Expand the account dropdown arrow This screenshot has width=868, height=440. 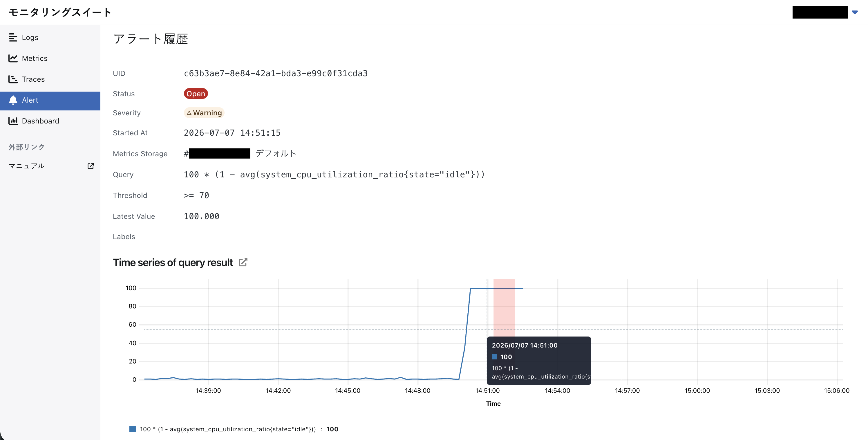coord(855,12)
